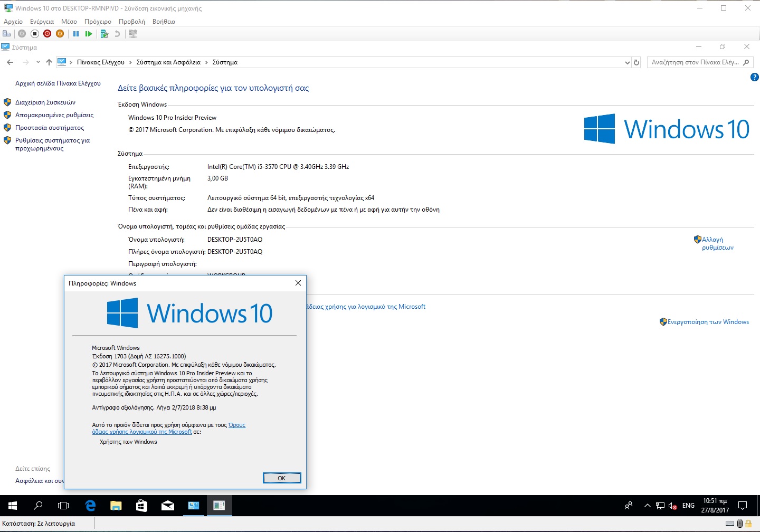Click Ενεργοποίηση των Windows link
Screen dimensions: 760x532
click(708, 322)
